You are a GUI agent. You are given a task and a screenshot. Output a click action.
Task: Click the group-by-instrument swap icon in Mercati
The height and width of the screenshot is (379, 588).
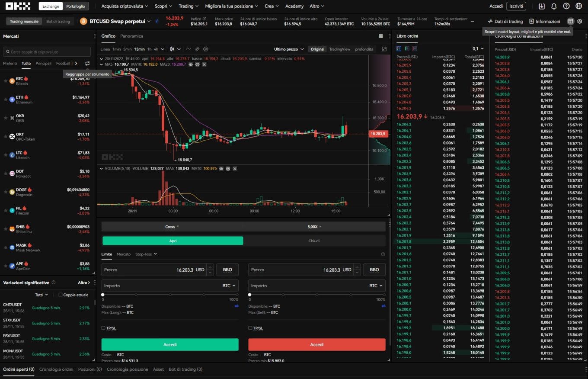(x=87, y=63)
